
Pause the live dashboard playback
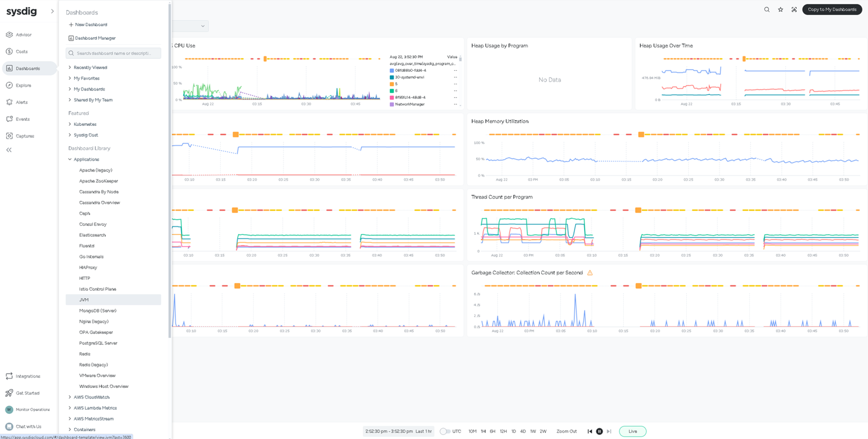point(599,431)
